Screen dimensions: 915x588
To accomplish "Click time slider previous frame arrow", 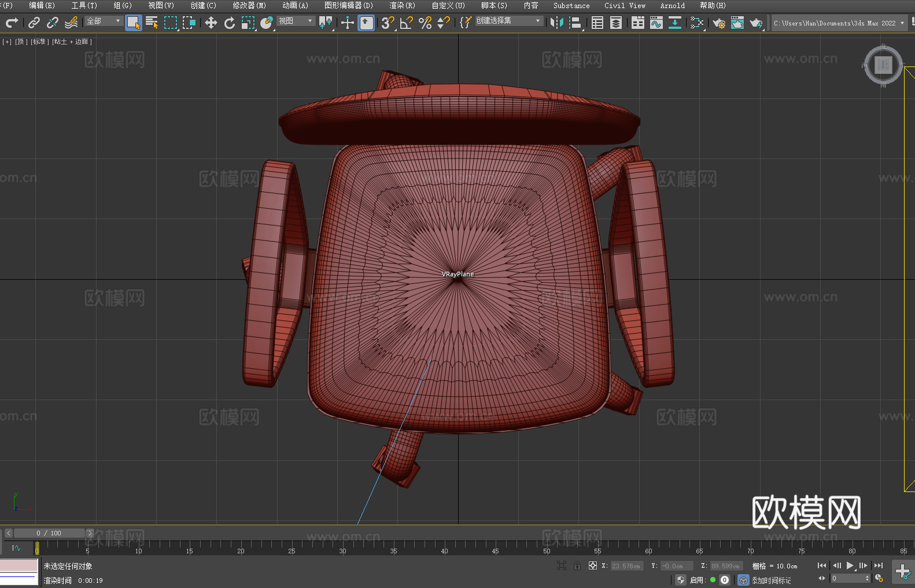I will tap(8, 533).
